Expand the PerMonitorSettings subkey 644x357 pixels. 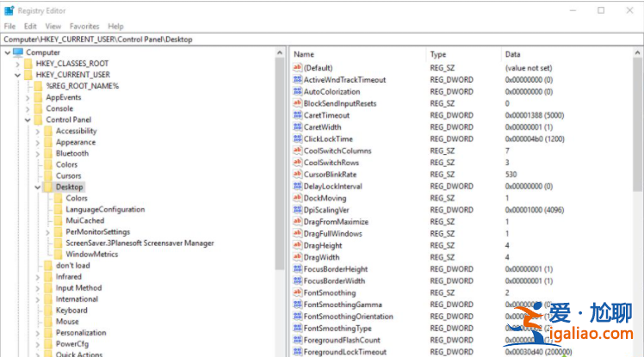tap(47, 232)
